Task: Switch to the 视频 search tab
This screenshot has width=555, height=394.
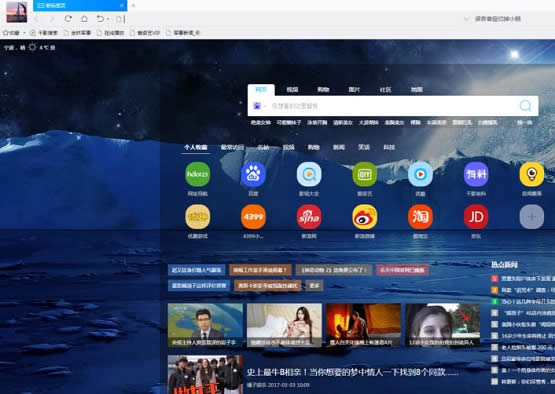Action: pyautogui.click(x=292, y=90)
